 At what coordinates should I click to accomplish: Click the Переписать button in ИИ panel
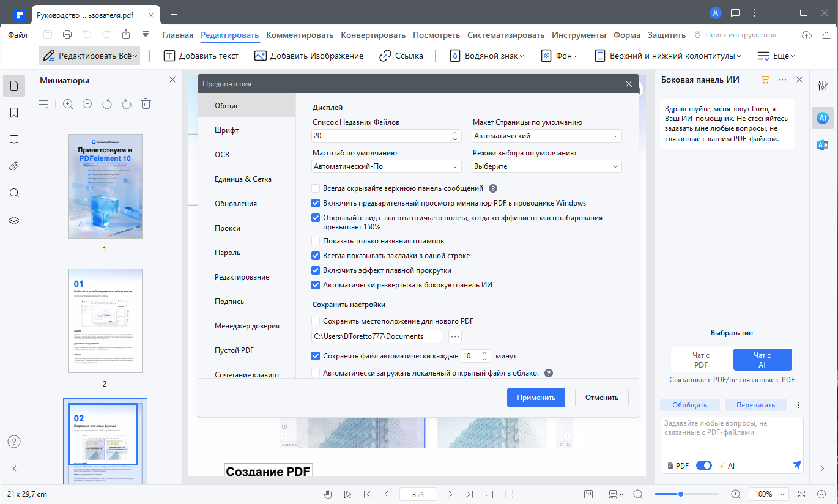point(755,405)
